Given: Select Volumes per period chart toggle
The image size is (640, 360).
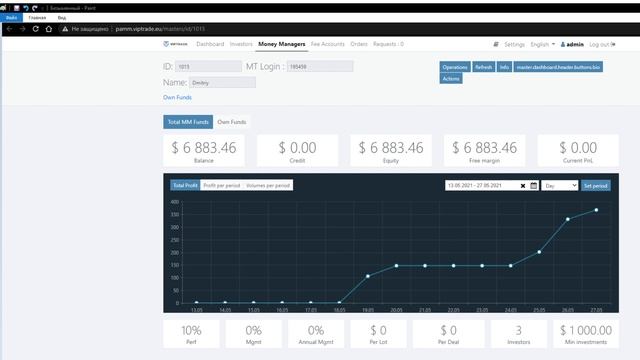Looking at the screenshot, I should (x=268, y=185).
